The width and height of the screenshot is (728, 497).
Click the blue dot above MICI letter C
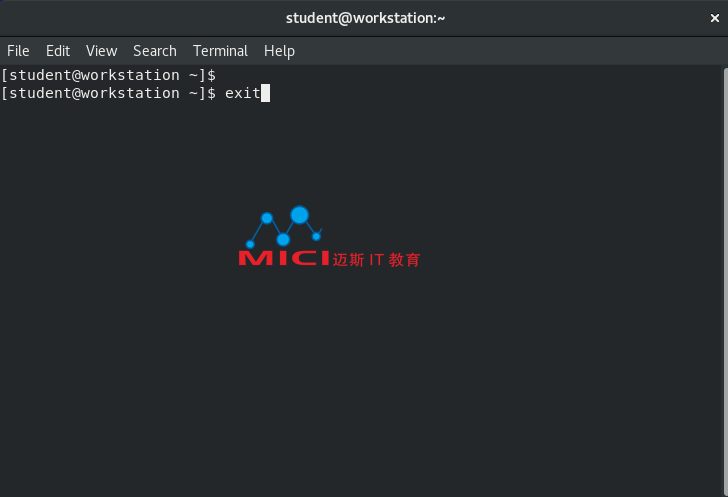pyautogui.click(x=283, y=240)
